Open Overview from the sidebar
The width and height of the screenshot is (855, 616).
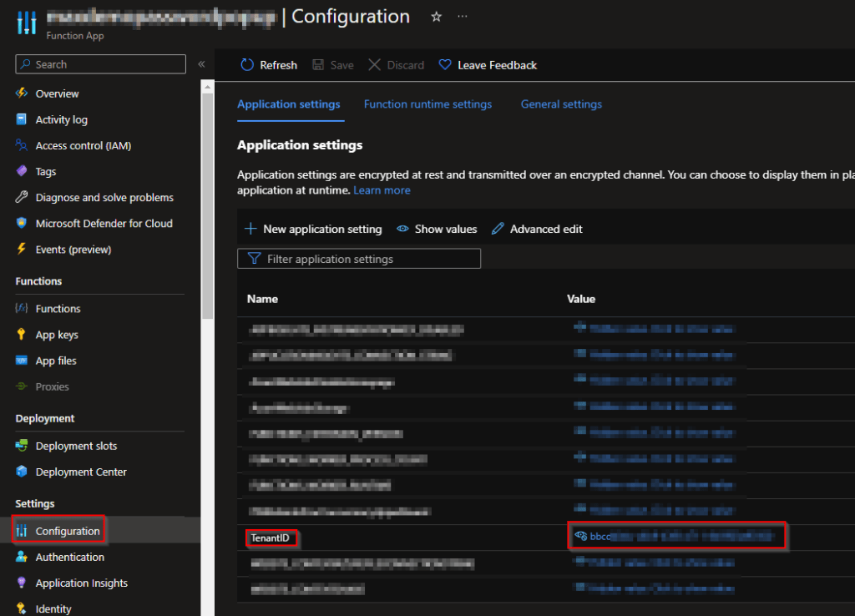pyautogui.click(x=57, y=93)
